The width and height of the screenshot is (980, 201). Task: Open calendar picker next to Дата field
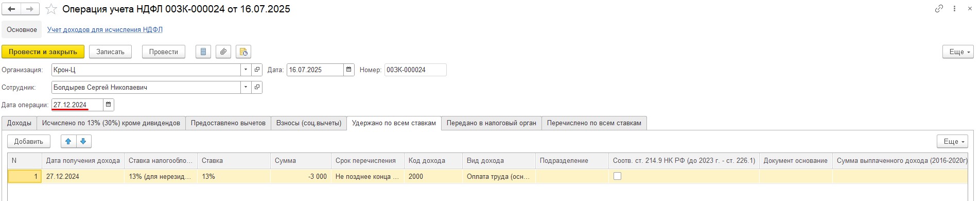point(349,70)
